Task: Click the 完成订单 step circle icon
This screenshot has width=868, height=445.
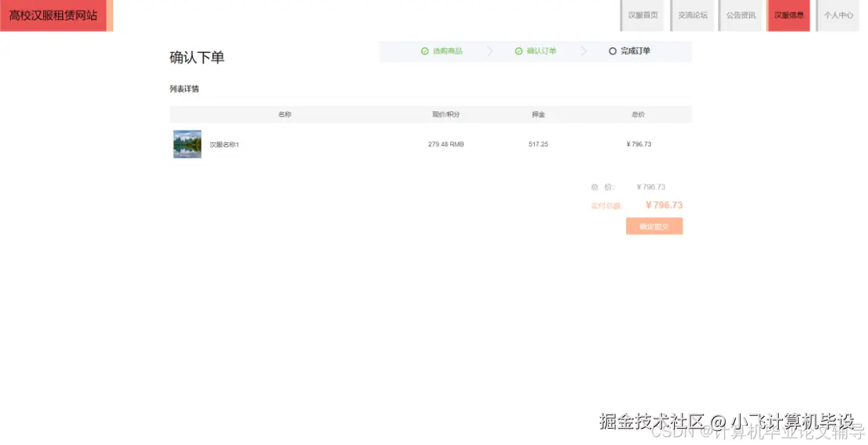Action: [613, 51]
